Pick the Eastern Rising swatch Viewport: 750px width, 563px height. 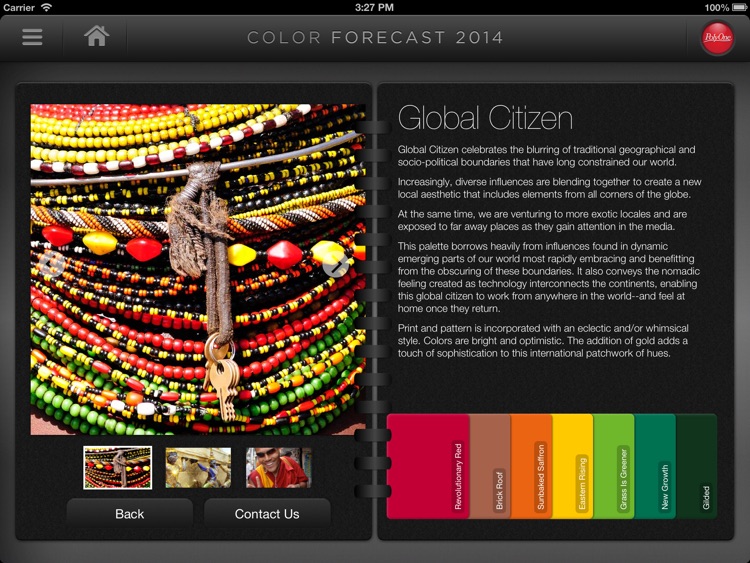click(573, 466)
